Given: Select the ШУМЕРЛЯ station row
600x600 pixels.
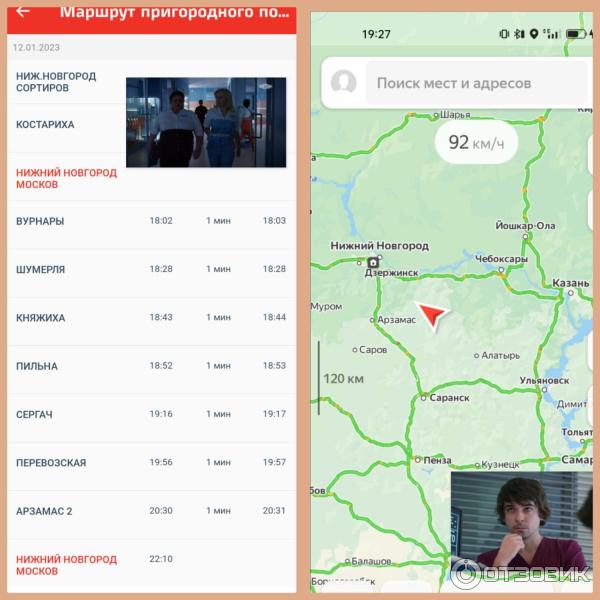Looking at the screenshot, I should tap(152, 269).
